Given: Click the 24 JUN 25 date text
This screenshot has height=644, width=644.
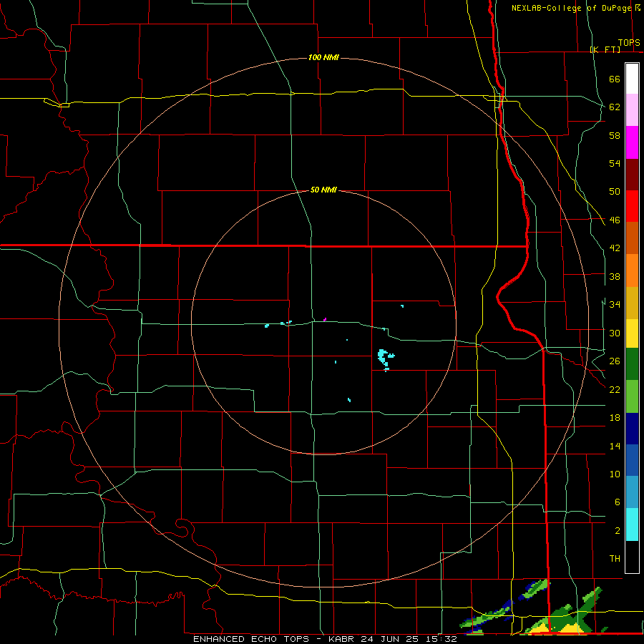Looking at the screenshot, I should click(x=391, y=639).
